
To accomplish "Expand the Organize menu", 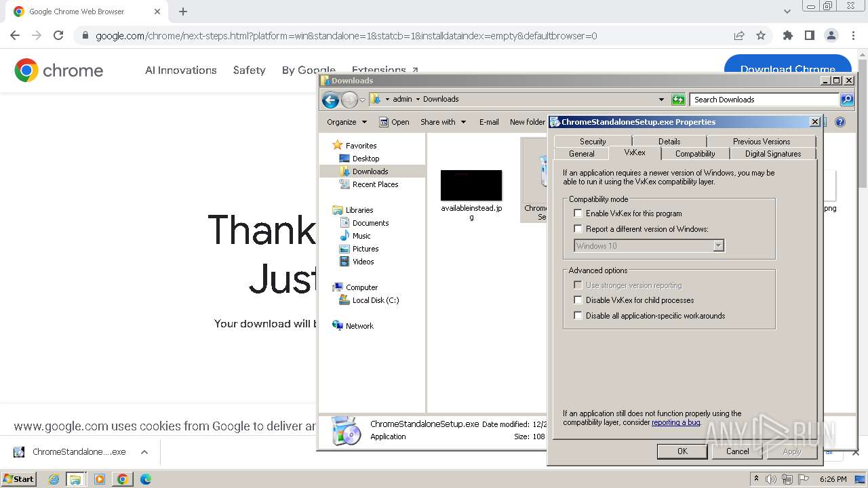I will (x=347, y=122).
